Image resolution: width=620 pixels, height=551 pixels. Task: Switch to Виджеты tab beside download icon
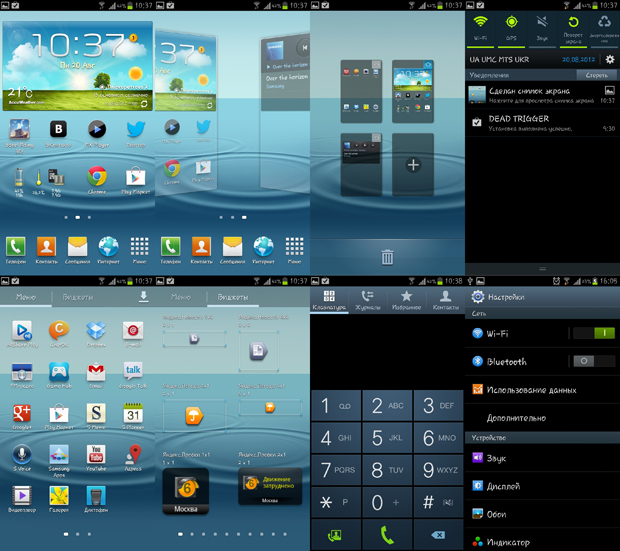(x=78, y=297)
